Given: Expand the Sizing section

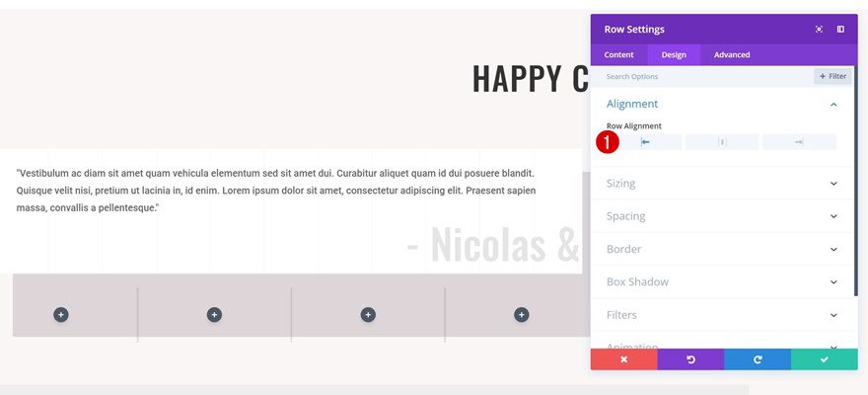Looking at the screenshot, I should coord(722,184).
